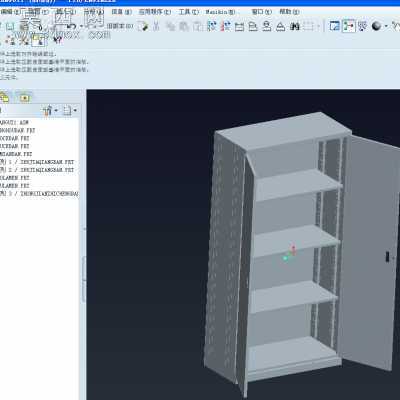Click the dashed selection-box icon right of the binoculars
400x400 pixels.
coord(309,26)
